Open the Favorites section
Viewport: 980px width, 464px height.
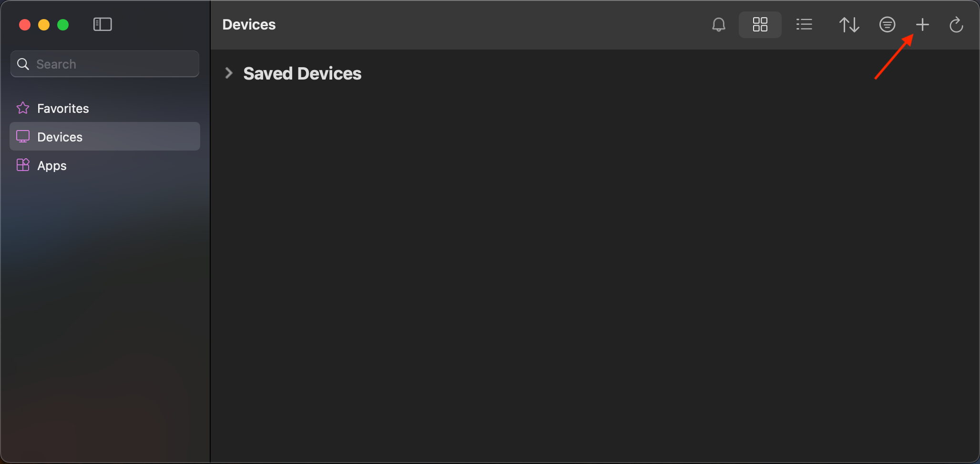(63, 109)
